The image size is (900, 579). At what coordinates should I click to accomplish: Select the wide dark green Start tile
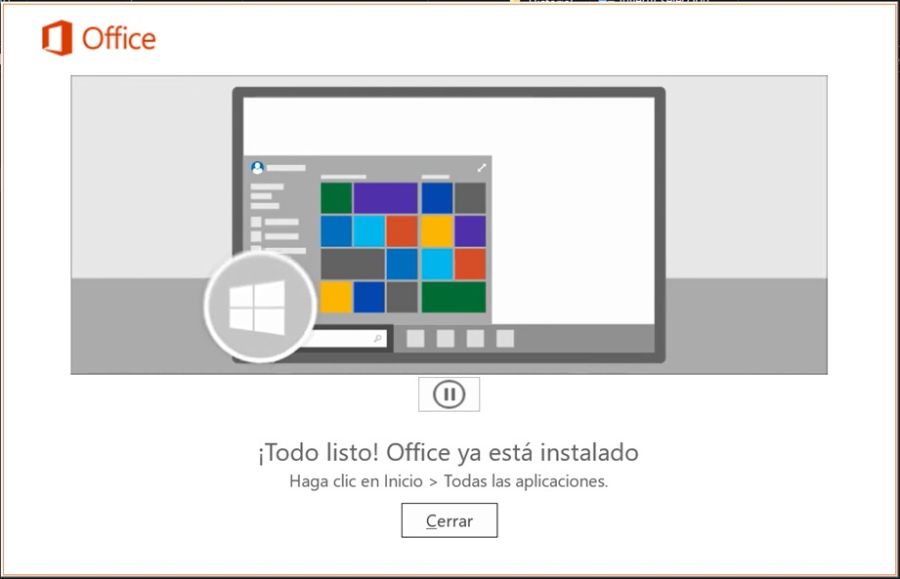click(x=453, y=297)
